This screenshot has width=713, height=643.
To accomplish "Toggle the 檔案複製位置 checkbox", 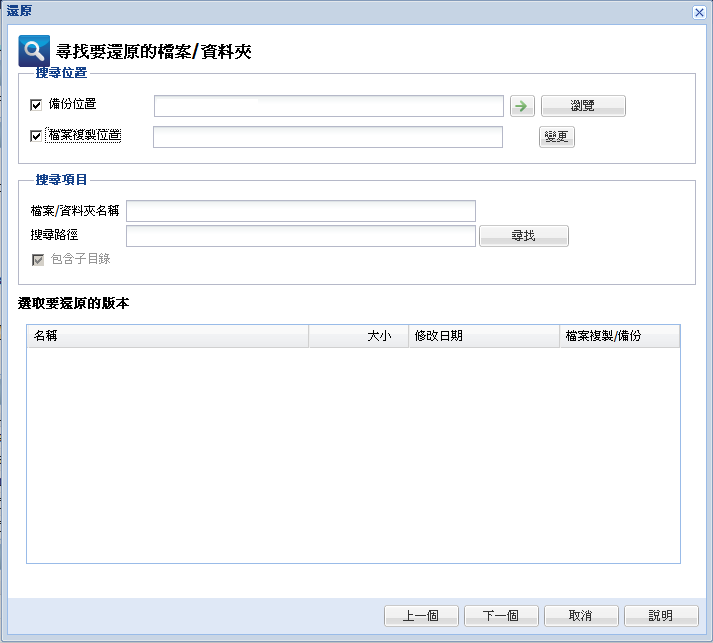I will (36, 136).
